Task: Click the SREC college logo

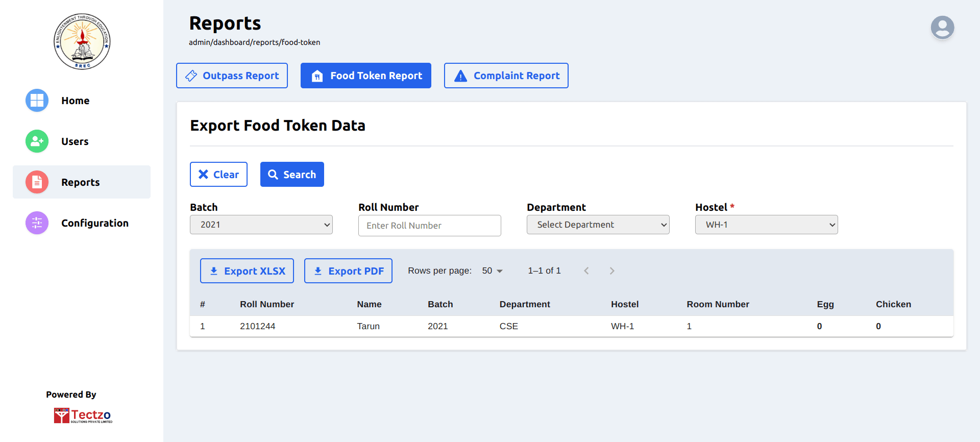Action: pos(82,41)
